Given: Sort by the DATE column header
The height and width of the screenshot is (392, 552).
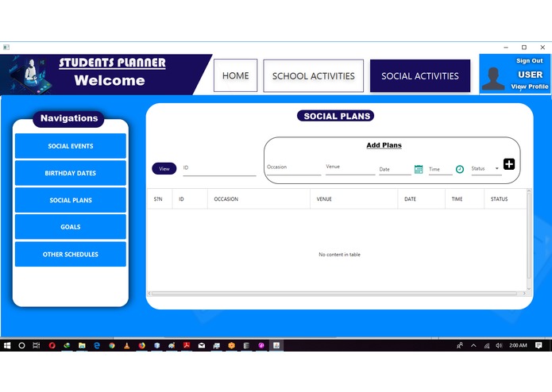Looking at the screenshot, I should tap(422, 199).
